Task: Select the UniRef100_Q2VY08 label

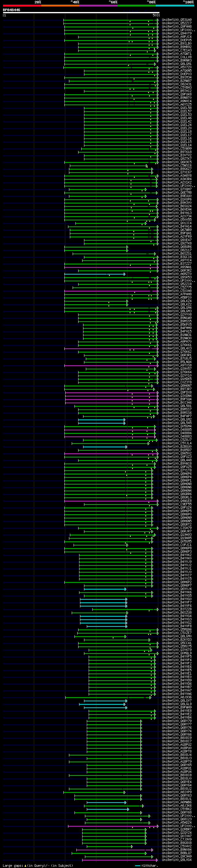Action: [x=177, y=314]
